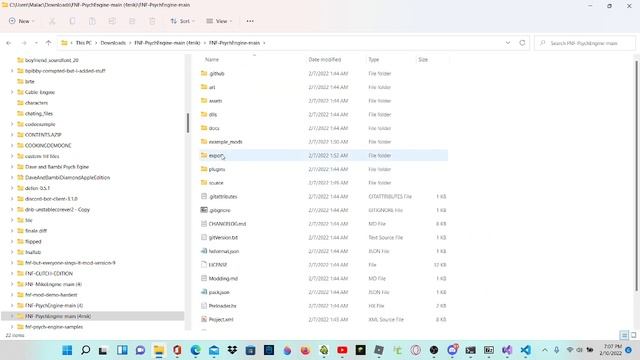
Task: Select This PC in the address path
Action: [x=84, y=43]
